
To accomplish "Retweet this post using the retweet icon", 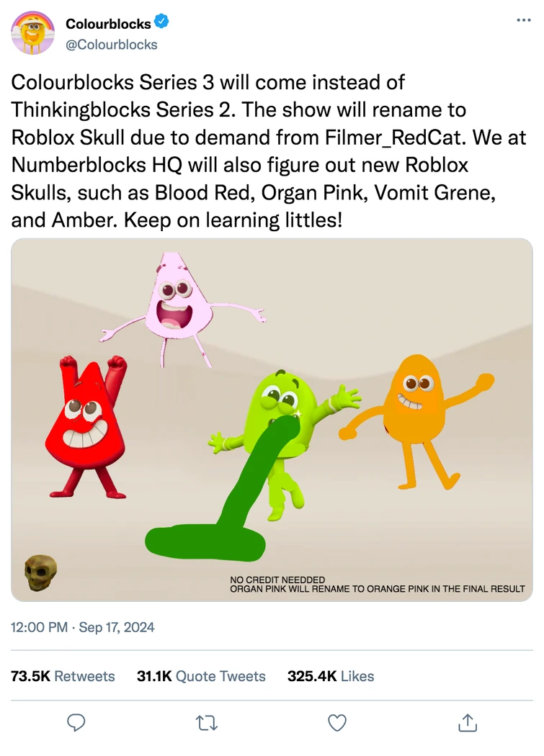I will click(x=207, y=722).
